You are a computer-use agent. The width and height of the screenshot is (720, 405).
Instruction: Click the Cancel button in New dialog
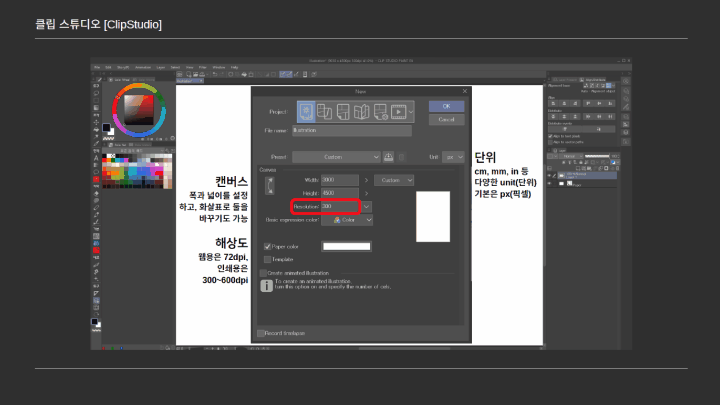pyautogui.click(x=446, y=119)
